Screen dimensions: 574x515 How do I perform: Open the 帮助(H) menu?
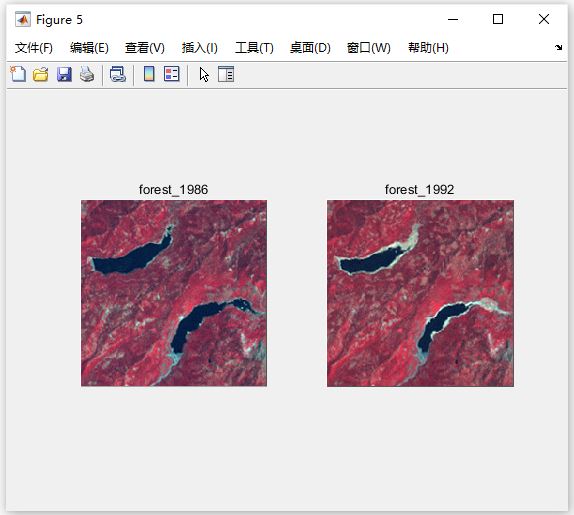click(428, 48)
